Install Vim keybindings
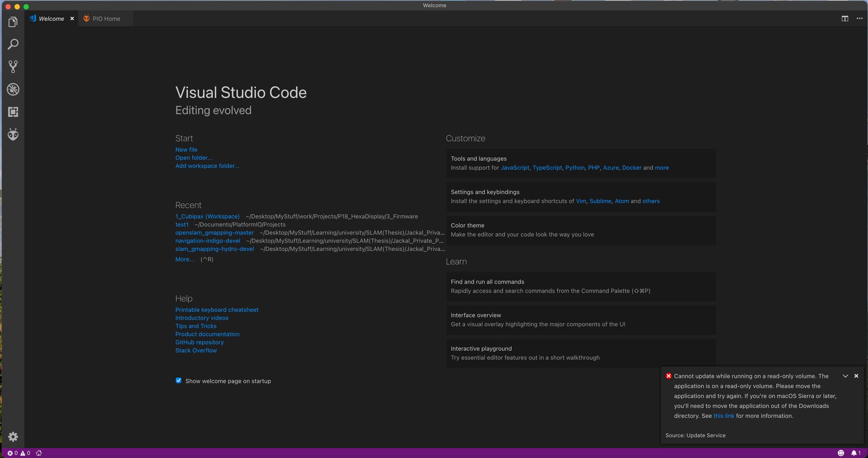This screenshot has height=458, width=868. pyautogui.click(x=581, y=201)
